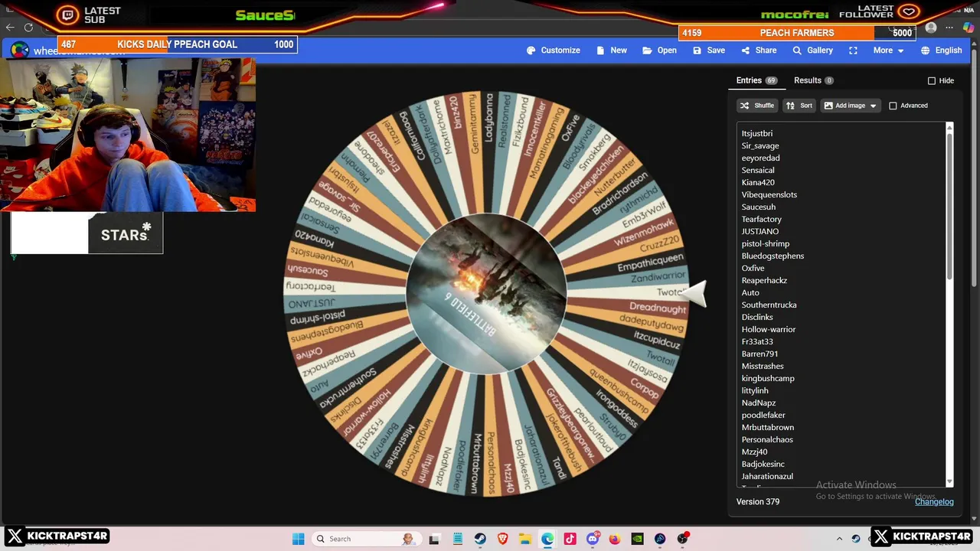The width and height of the screenshot is (980, 551).
Task: Spin the wheel via center Battlefield image
Action: pyautogui.click(x=486, y=295)
